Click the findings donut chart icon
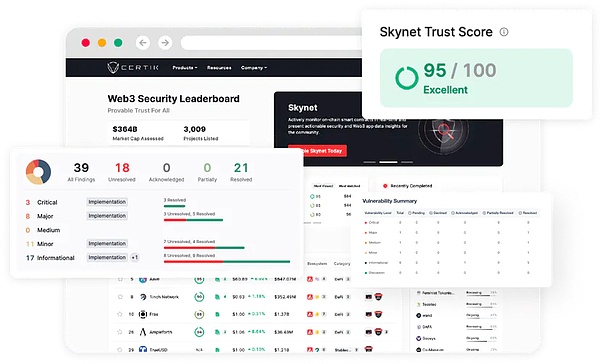The image size is (600, 364). tap(38, 171)
